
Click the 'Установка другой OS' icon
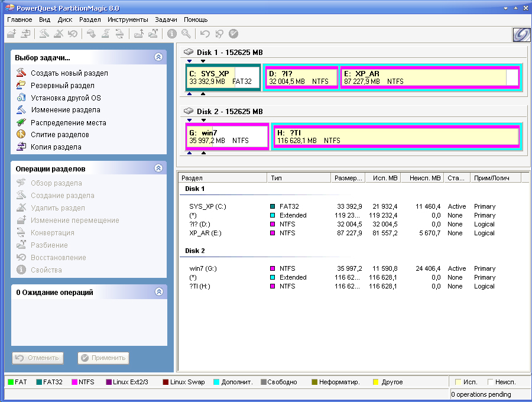21,98
